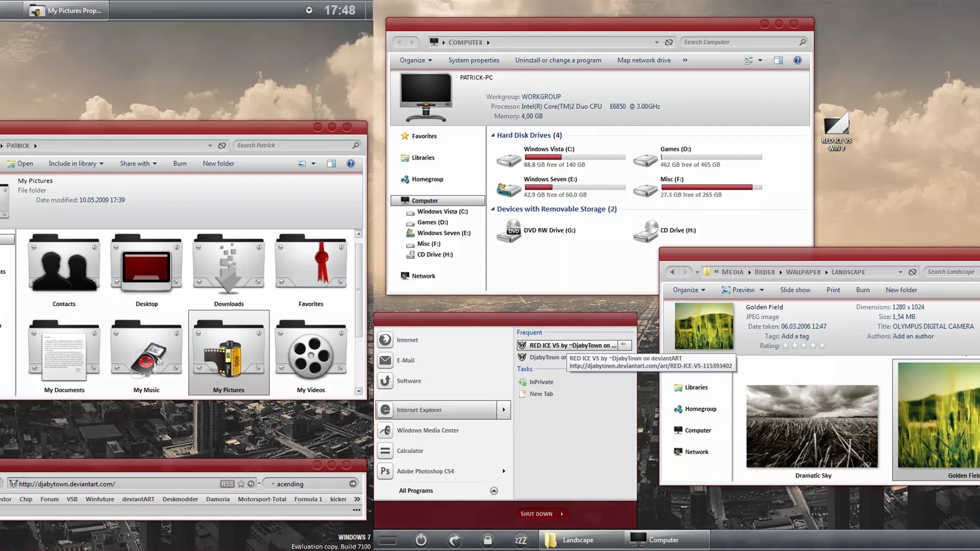Click the zZZ sleep icon on taskbar
980x551 pixels.
(x=521, y=540)
